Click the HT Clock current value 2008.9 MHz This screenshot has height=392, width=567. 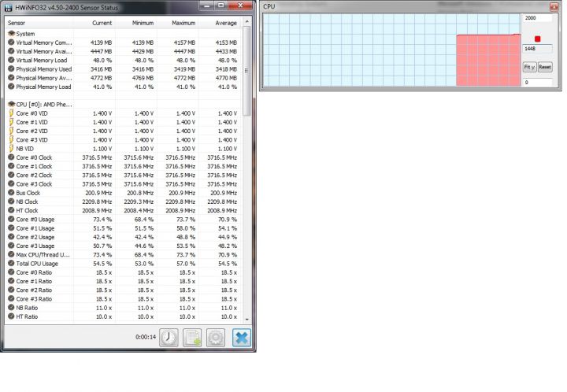click(97, 210)
